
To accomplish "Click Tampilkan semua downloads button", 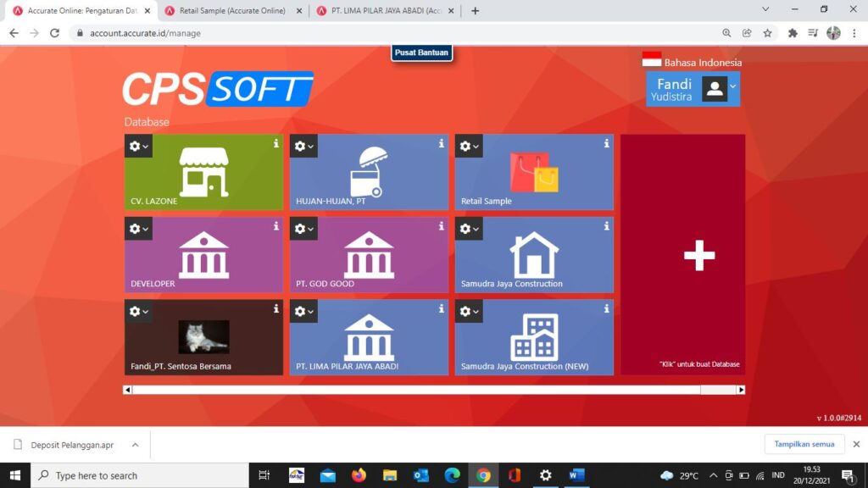I will (804, 444).
